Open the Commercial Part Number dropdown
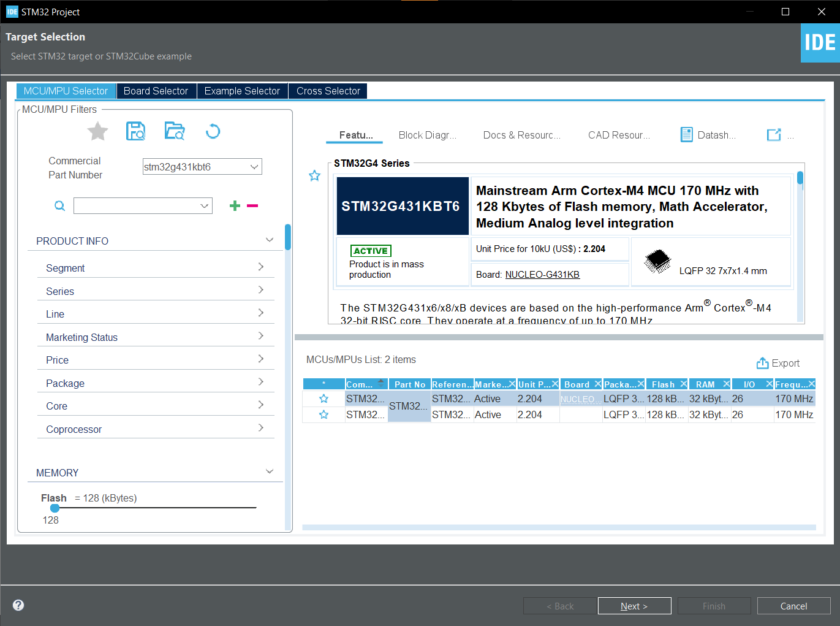This screenshot has width=840, height=626. pyautogui.click(x=254, y=167)
